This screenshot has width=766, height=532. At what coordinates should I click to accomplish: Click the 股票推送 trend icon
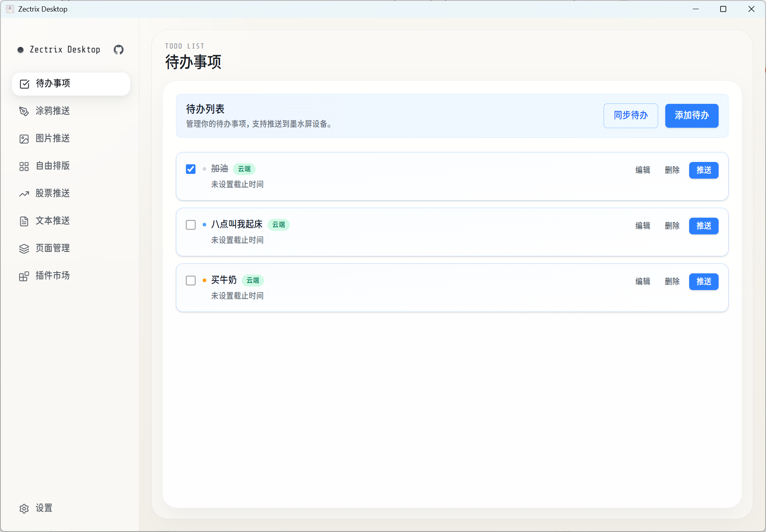click(24, 194)
